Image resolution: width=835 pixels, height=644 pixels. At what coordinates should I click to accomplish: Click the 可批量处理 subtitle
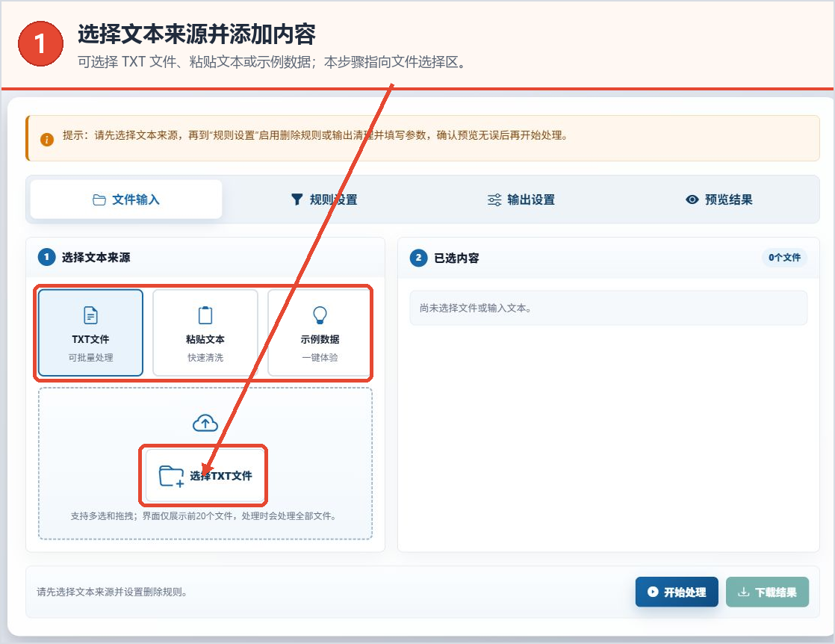click(x=90, y=357)
